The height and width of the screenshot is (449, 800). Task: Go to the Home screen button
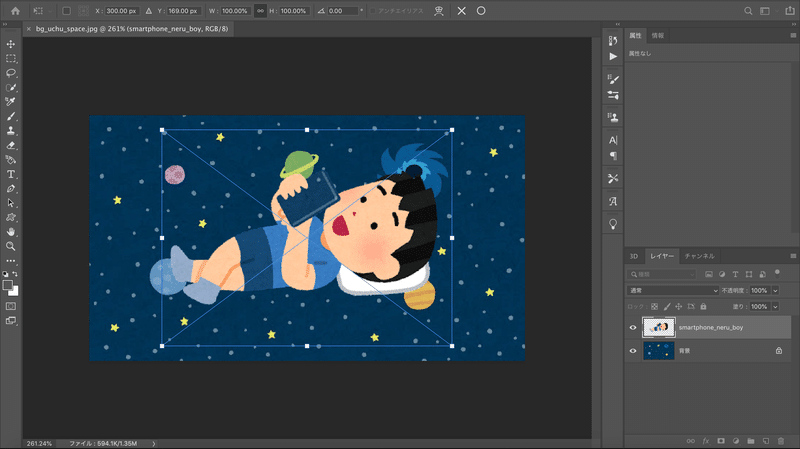[16, 11]
